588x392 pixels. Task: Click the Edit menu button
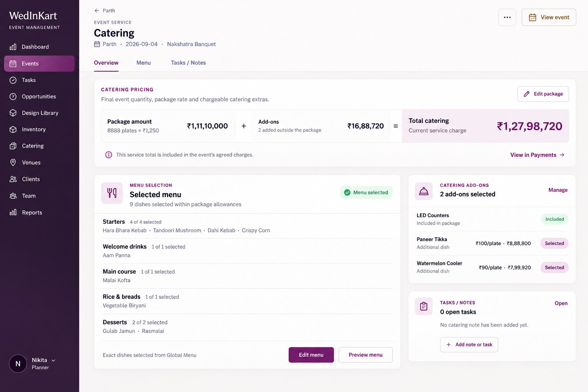coord(311,355)
